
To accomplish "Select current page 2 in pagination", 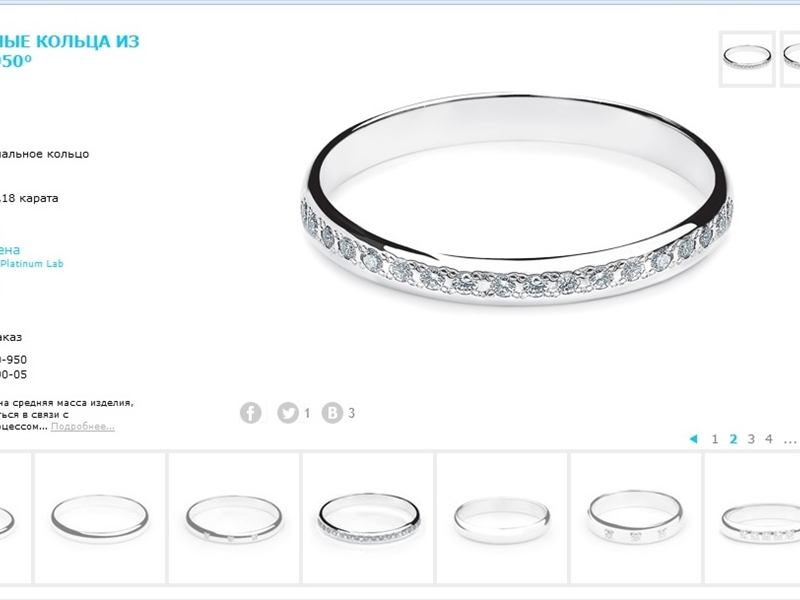I will pyautogui.click(x=733, y=439).
